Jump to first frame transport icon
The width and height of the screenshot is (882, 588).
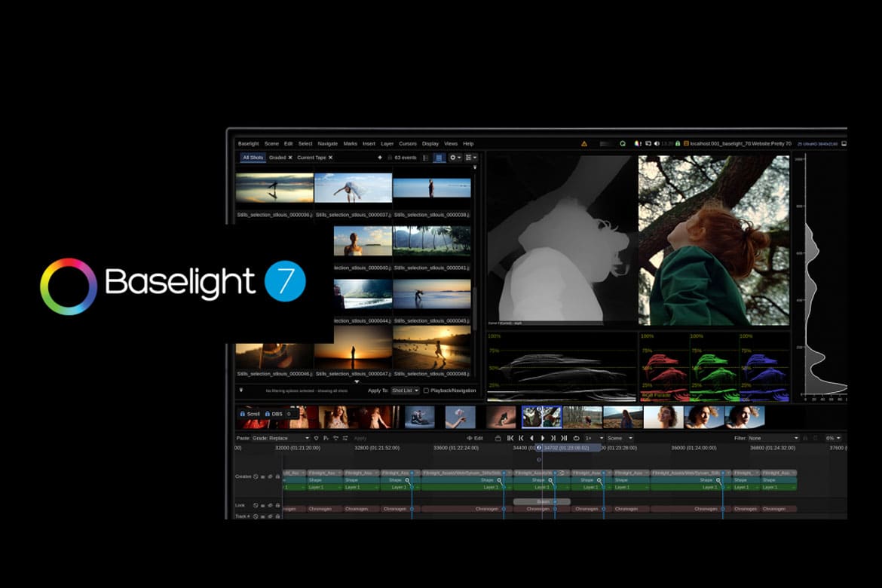tap(510, 438)
